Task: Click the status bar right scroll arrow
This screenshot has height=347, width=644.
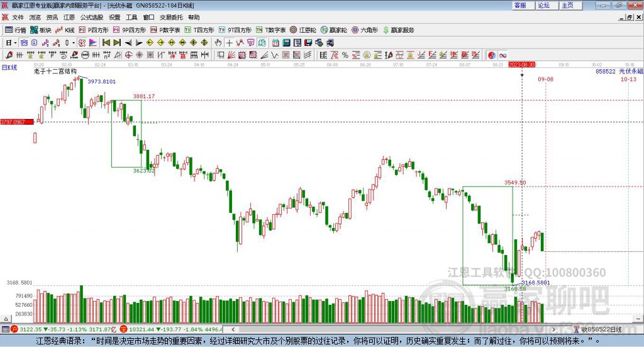Action: tap(553, 329)
